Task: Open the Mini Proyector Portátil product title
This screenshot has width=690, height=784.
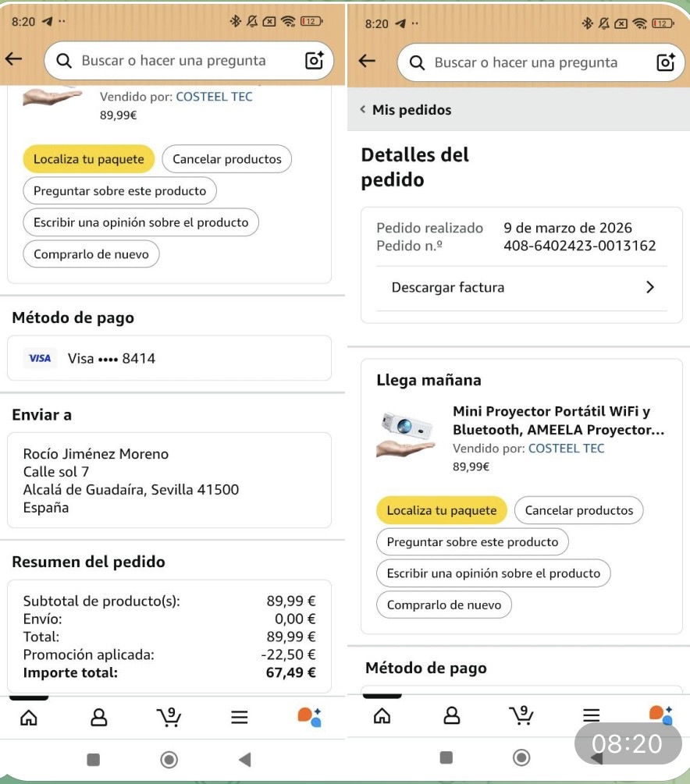Action: 557,420
